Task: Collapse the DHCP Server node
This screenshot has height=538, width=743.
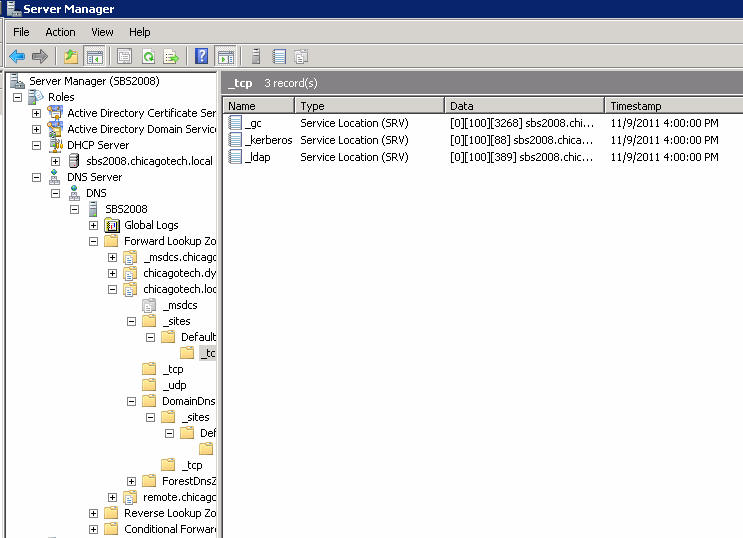Action: click(x=36, y=146)
